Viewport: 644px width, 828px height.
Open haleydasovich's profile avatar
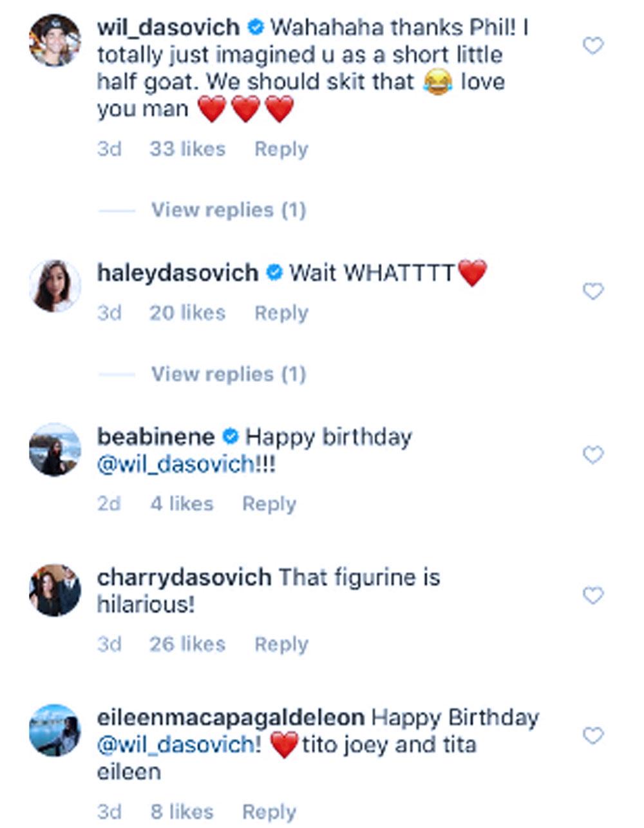[x=55, y=286]
